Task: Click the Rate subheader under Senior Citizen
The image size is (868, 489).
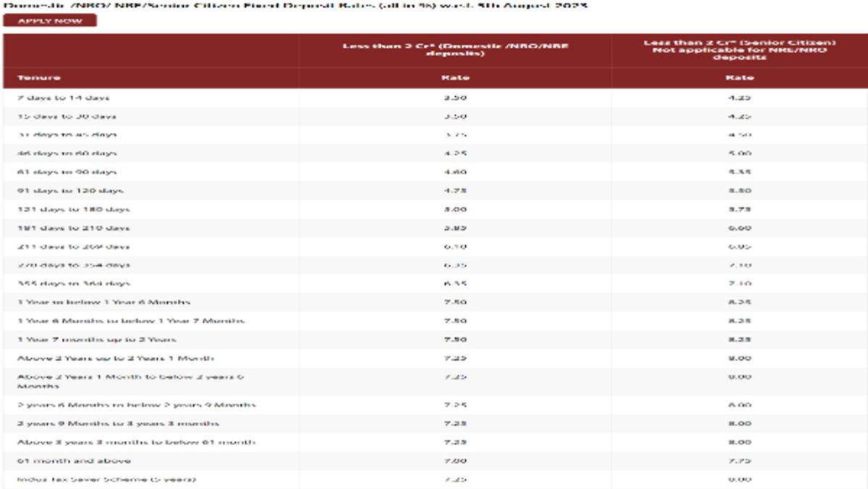Action: pos(740,78)
